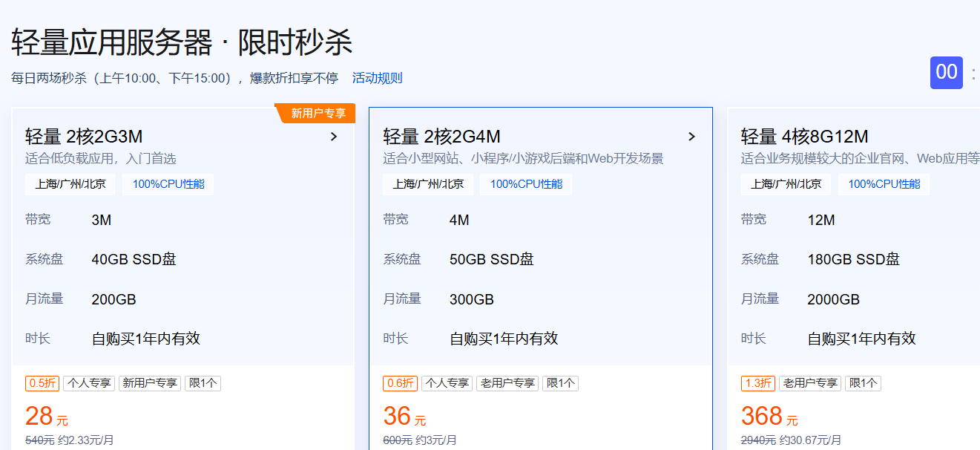Image resolution: width=980 pixels, height=450 pixels.
Task: Click the 4M bandwidth value
Action: tap(459, 220)
